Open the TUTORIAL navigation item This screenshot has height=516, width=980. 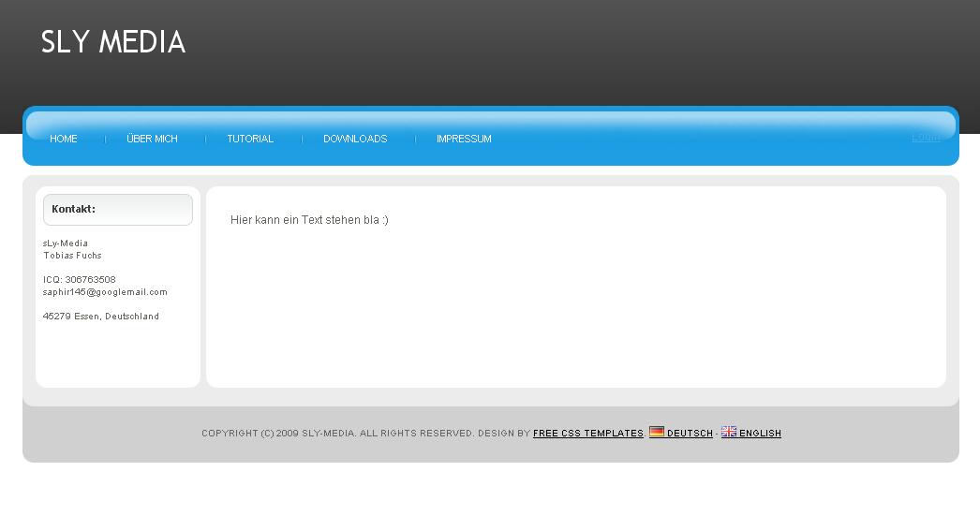(250, 139)
